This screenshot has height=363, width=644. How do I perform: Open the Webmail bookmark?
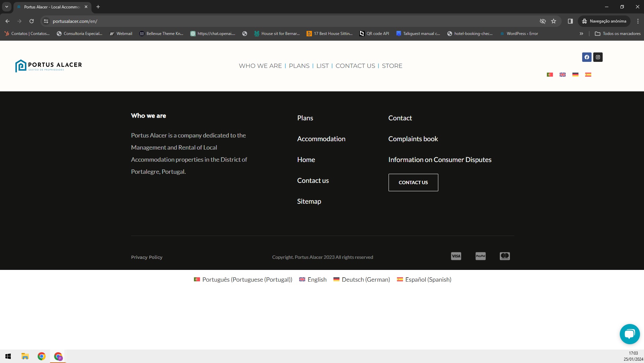click(121, 34)
